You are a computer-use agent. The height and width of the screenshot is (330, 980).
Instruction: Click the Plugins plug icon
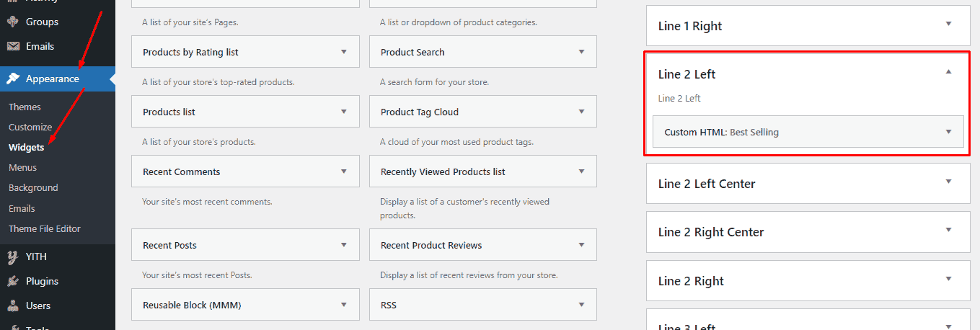coord(13,281)
